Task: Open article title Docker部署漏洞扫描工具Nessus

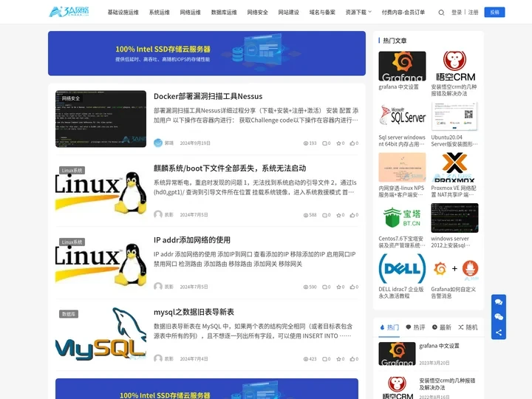Action: click(208, 96)
